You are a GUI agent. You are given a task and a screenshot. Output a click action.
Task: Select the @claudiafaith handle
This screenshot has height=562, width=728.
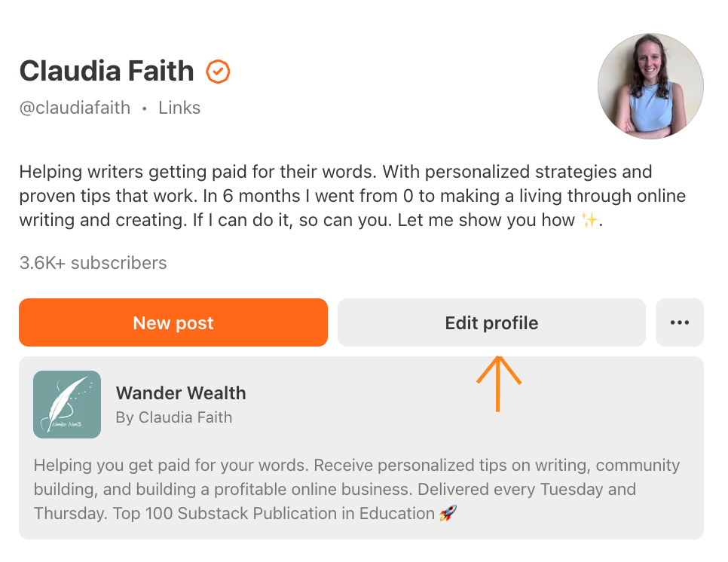(x=74, y=108)
